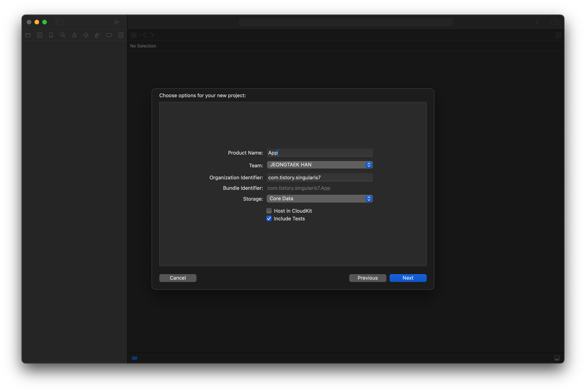586x392 pixels.
Task: Toggle the left navigator sidebar
Action: tap(59, 22)
